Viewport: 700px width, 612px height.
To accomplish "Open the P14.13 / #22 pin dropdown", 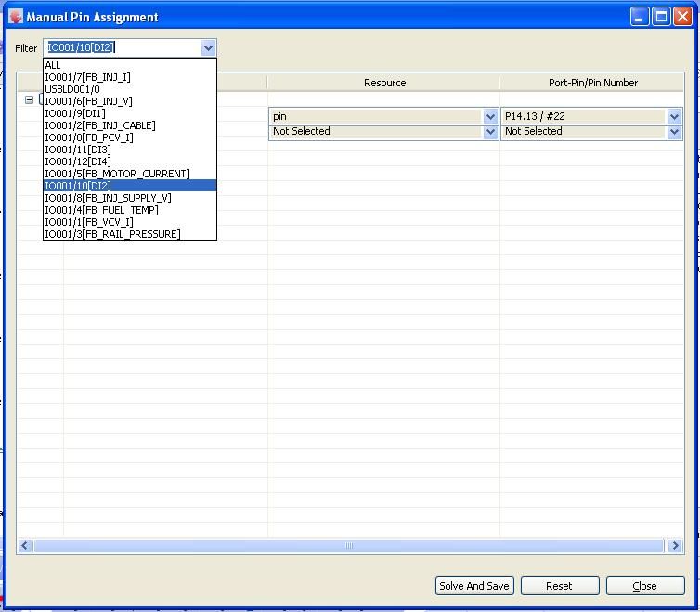I will (674, 117).
